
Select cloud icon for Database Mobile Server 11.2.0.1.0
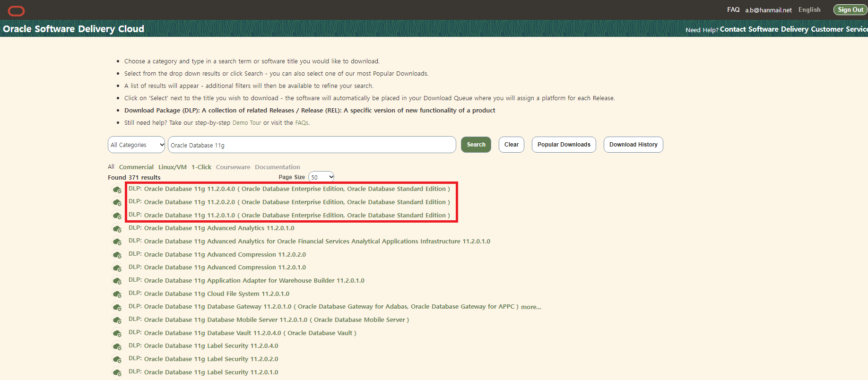pos(117,320)
